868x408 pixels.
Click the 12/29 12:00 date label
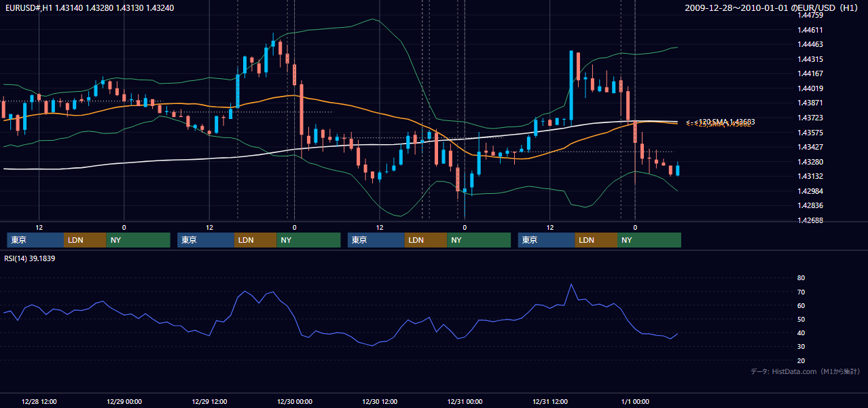209,401
